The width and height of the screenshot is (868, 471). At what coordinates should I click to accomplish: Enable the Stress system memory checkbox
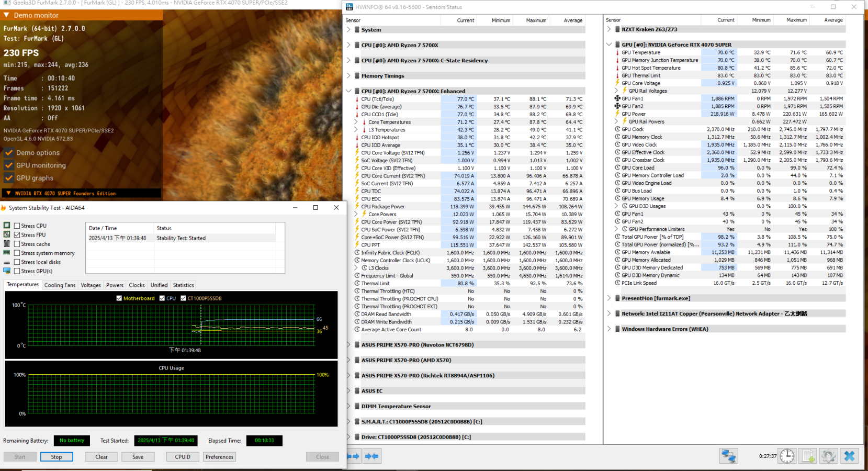(x=17, y=253)
